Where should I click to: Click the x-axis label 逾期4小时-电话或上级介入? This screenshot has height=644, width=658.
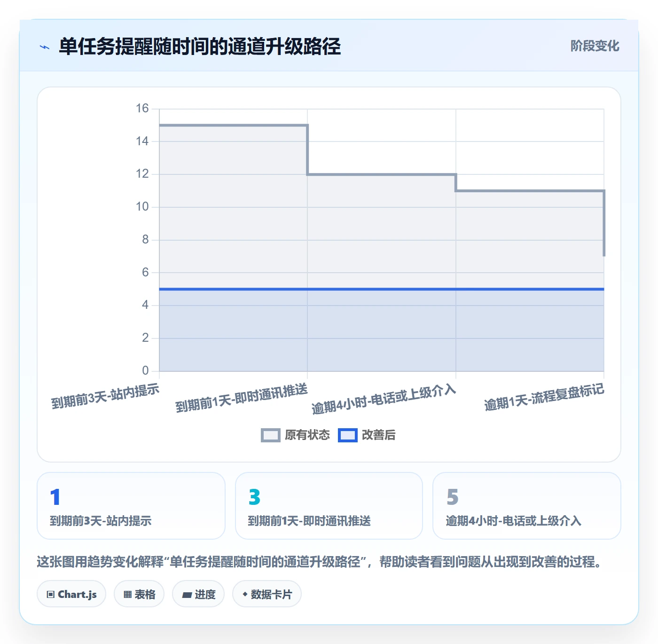coord(384,399)
